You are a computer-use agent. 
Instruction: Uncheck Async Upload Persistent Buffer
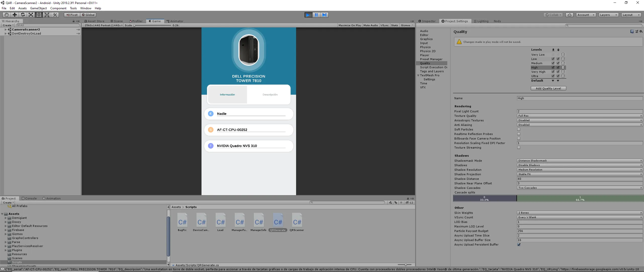tap(519, 245)
